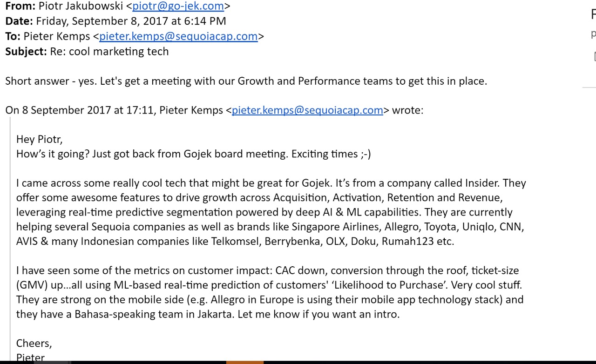Click recipient name Pieter Kemps in To line
The height and width of the screenshot is (364, 596).
pos(56,36)
